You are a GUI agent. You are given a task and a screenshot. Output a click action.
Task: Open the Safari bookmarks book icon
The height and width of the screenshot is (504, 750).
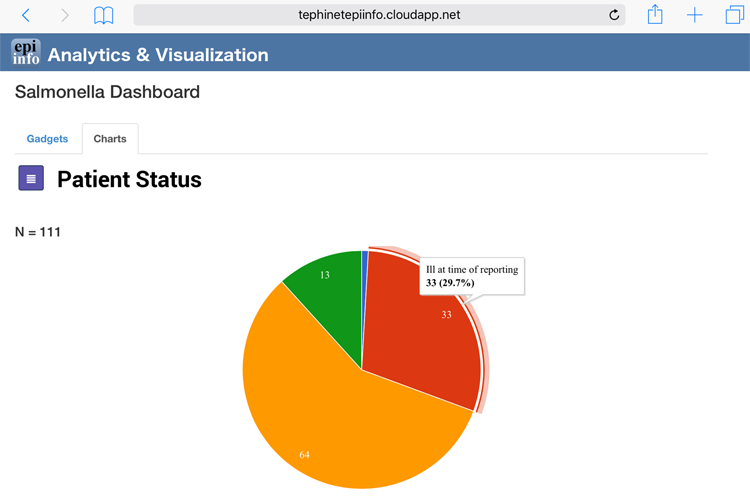(x=103, y=15)
